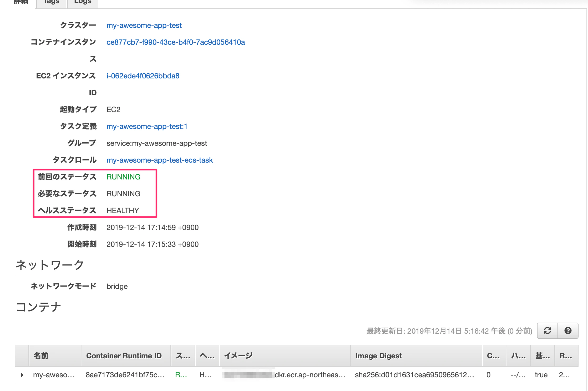Open task definition my-awesome-app-test:1

click(147, 127)
